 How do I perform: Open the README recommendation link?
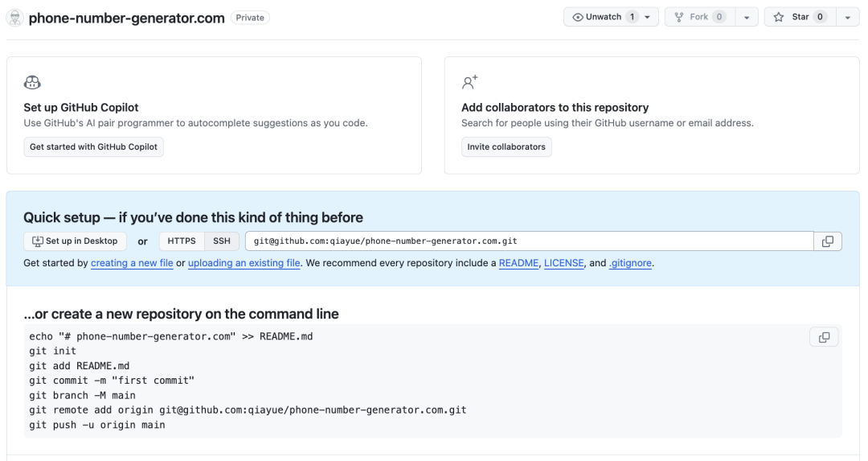518,263
